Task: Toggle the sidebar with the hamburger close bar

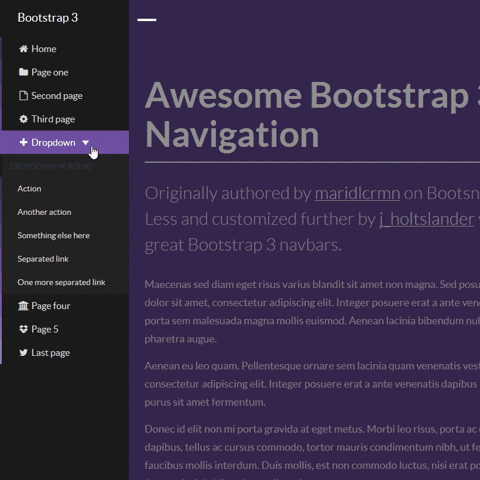Action: click(147, 20)
